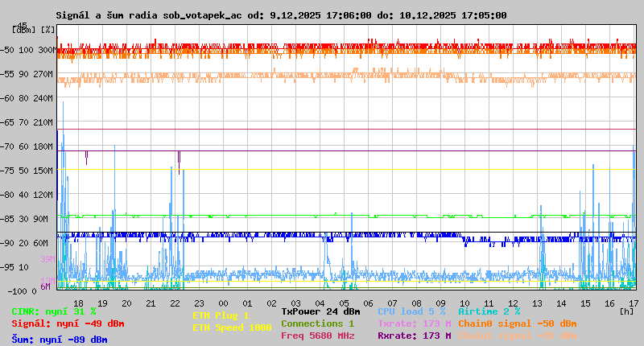
Task: Click the purple Rxrate 173 M legend
Action: pyautogui.click(x=414, y=336)
